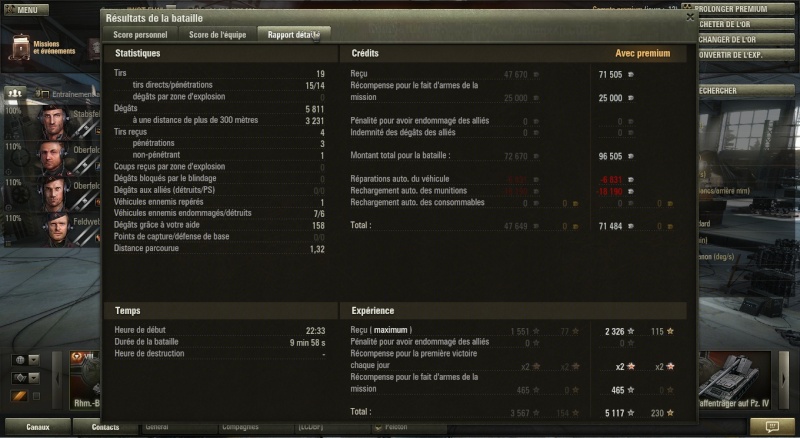
Task: Click Distance parcourue value 1,32
Action: coord(317,249)
